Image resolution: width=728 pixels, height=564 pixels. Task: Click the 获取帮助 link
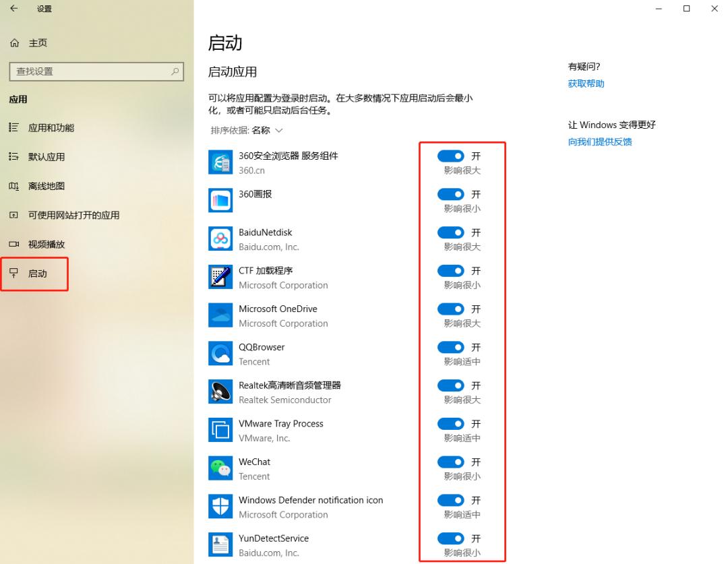[x=586, y=84]
